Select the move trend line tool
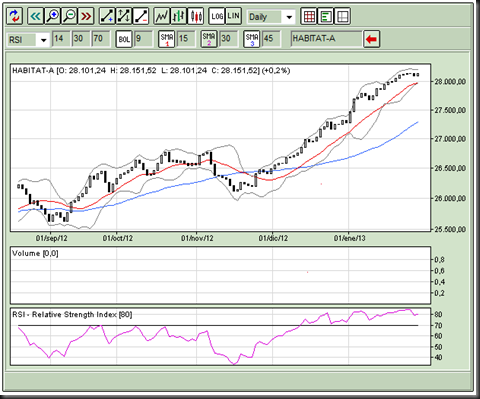Viewport: 480px width, 399px height. [124, 16]
